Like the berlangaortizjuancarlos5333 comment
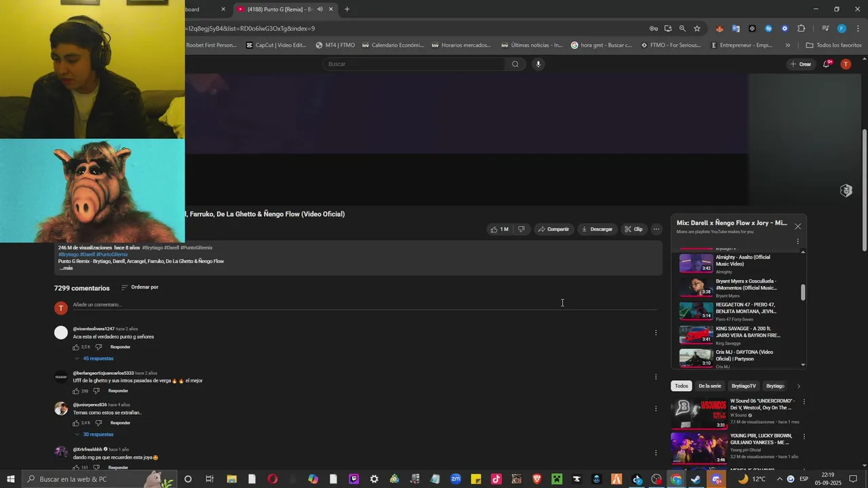This screenshot has height=488, width=868. click(76, 391)
